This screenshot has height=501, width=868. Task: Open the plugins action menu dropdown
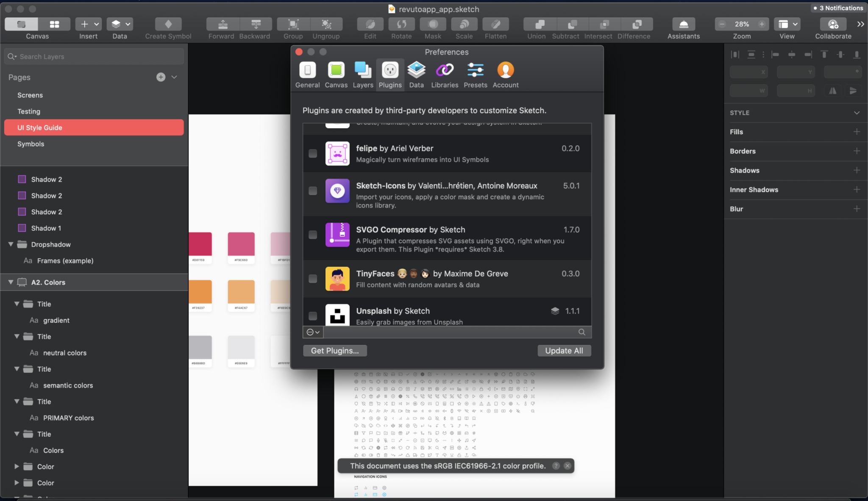[313, 332]
